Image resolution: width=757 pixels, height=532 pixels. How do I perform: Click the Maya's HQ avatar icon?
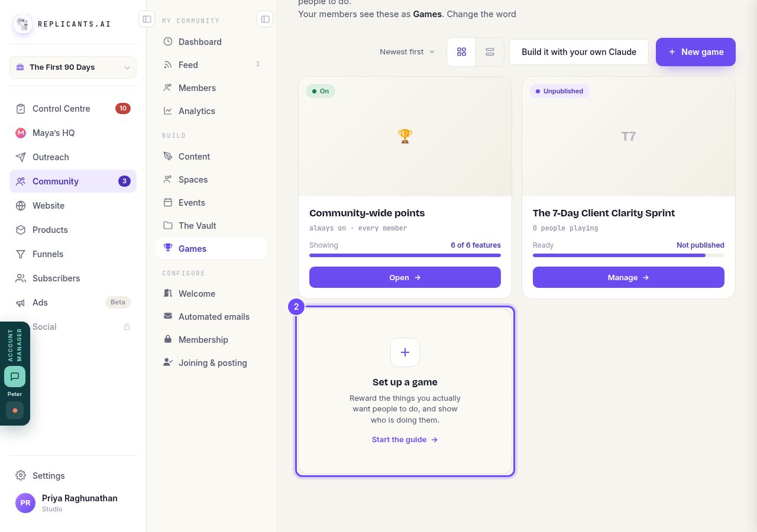(x=21, y=133)
